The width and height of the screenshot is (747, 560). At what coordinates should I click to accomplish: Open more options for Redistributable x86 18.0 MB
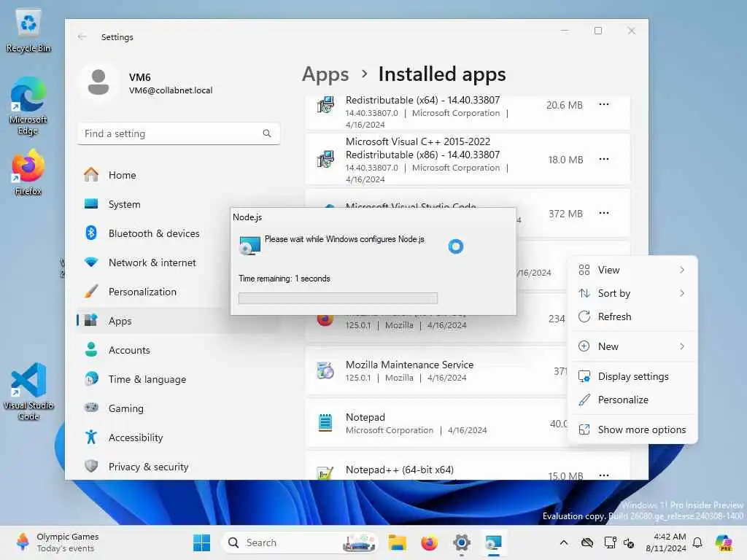coord(603,159)
